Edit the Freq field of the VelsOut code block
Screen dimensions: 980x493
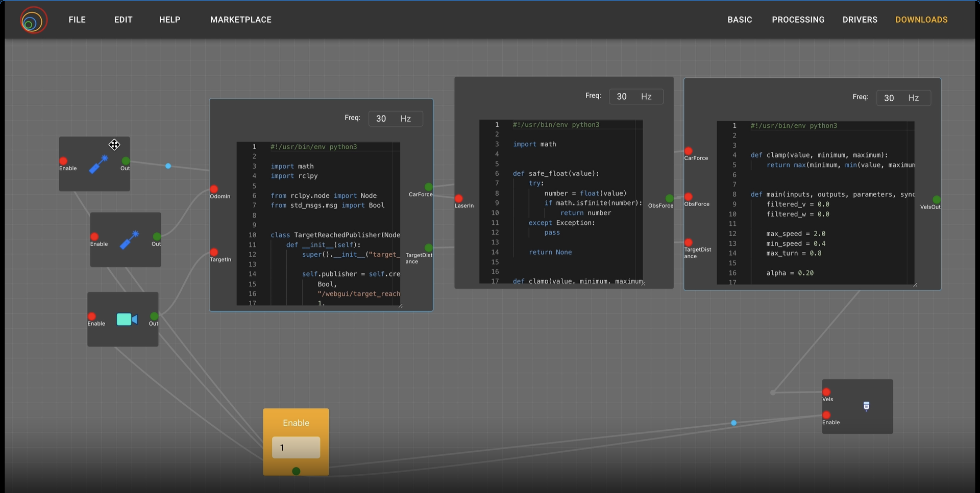[x=904, y=98]
